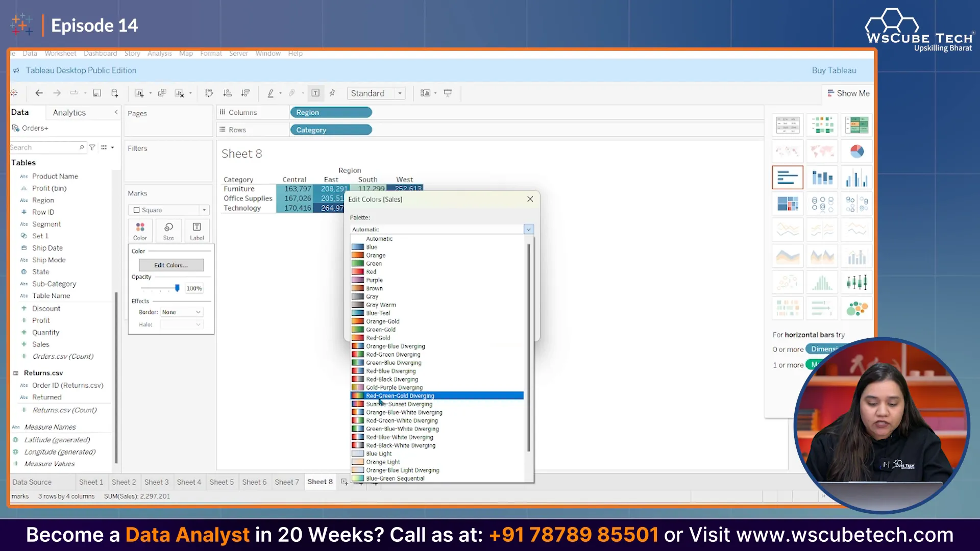Click the Edit Colors... button

171,265
